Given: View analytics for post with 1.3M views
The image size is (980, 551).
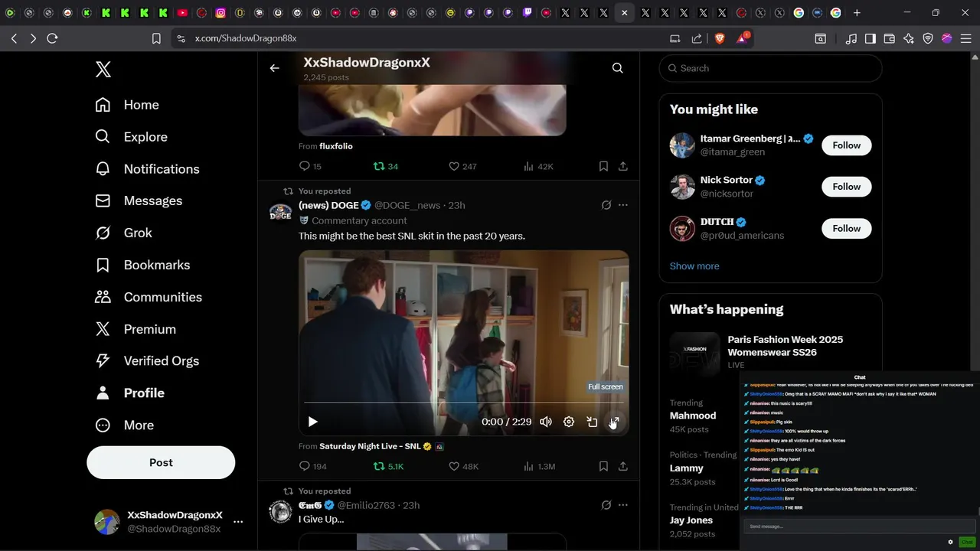Looking at the screenshot, I should pyautogui.click(x=539, y=466).
